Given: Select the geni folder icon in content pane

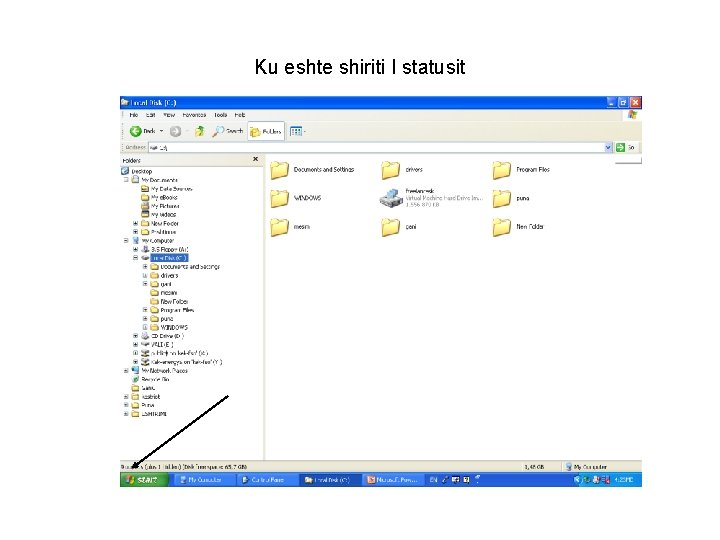Looking at the screenshot, I should pos(390,227).
